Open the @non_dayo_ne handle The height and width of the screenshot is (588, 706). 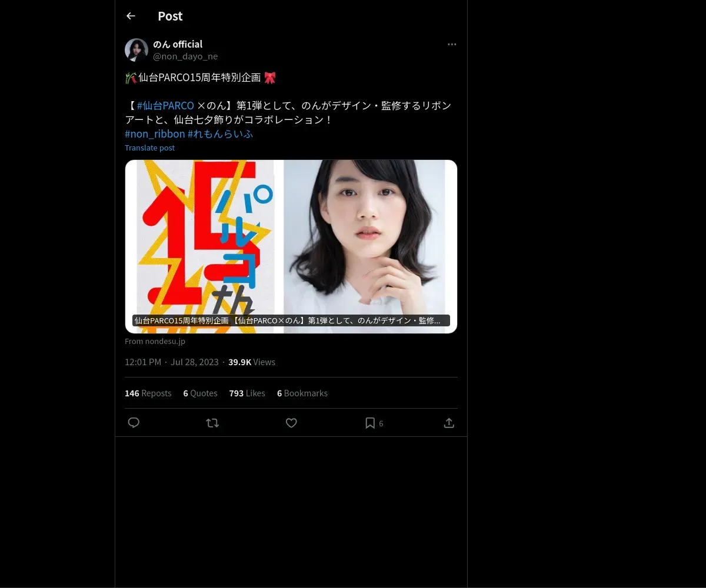(185, 56)
